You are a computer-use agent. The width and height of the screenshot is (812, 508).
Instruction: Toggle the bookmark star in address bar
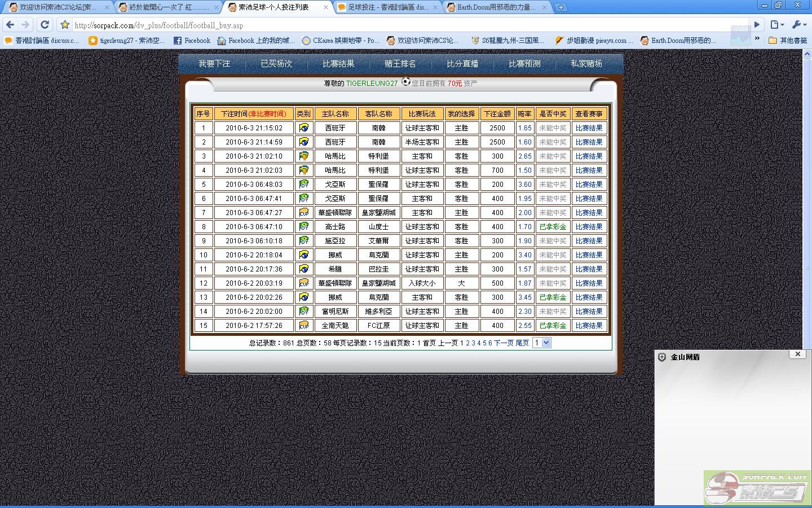click(x=65, y=24)
